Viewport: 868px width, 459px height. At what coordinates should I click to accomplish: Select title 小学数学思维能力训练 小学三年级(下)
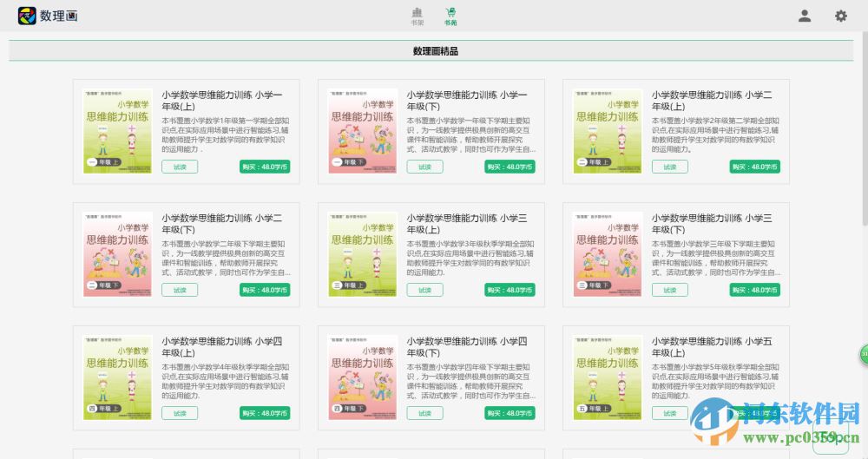pyautogui.click(x=712, y=224)
